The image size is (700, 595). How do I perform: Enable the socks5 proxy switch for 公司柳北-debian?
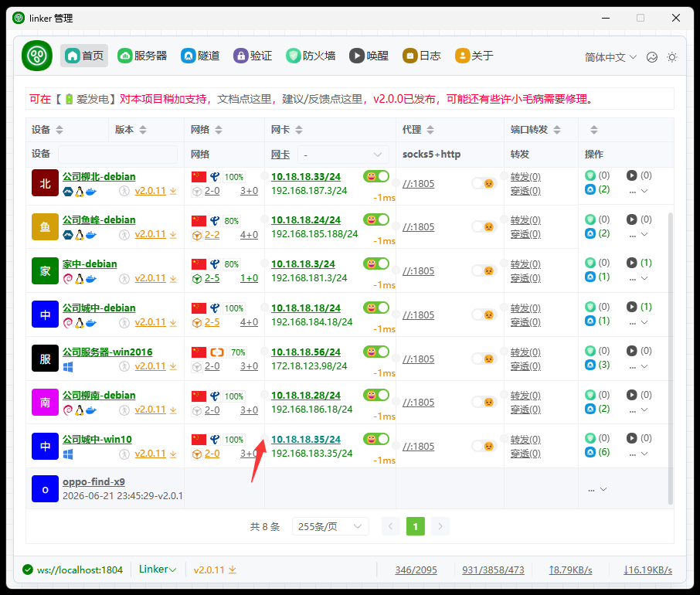484,183
